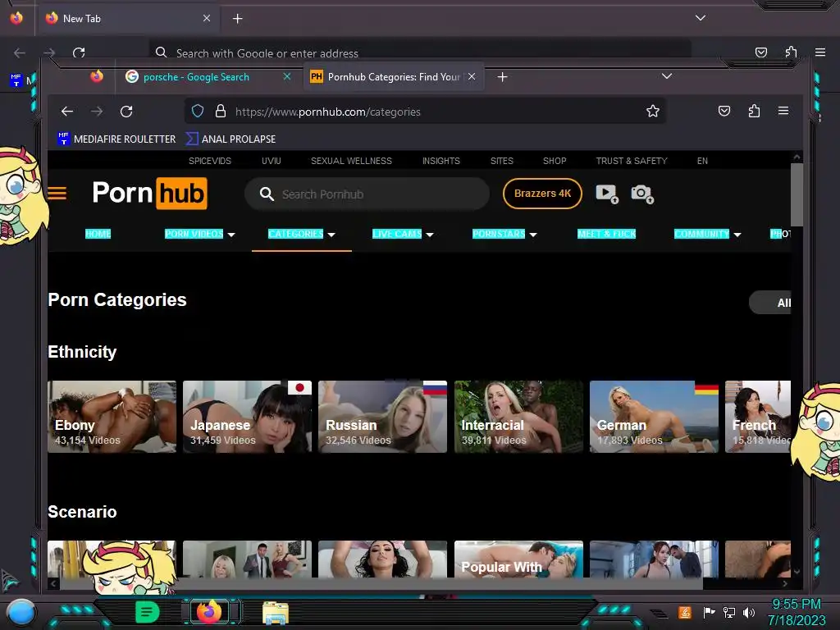Open File Explorer from the taskbar
Viewport: 840px width, 630px height.
(x=276, y=612)
